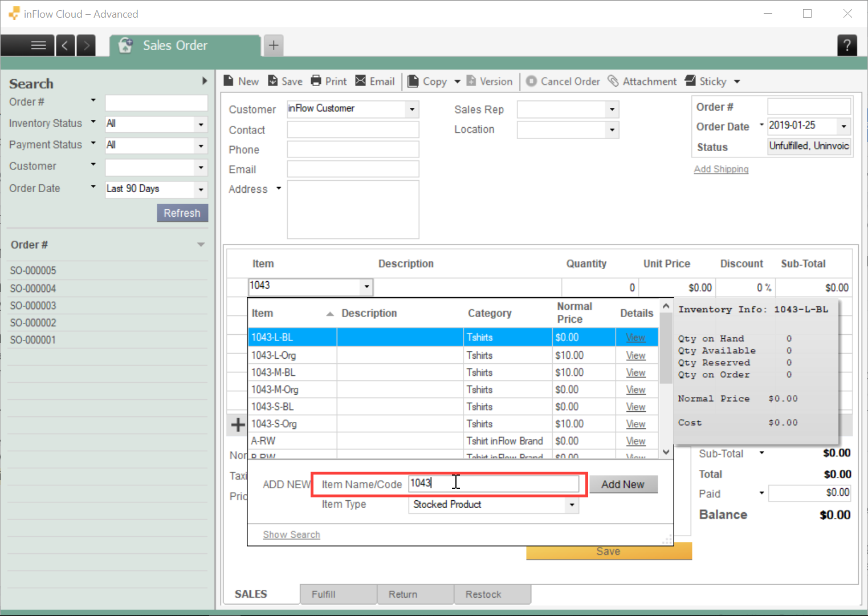Expand the order Customer combo box
This screenshot has width=868, height=616.
pos(412,109)
